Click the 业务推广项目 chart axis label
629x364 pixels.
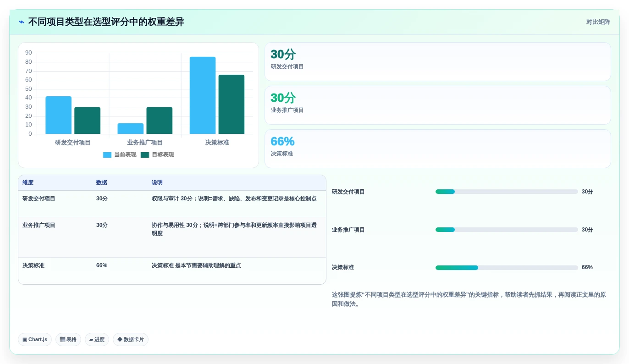tap(145, 143)
